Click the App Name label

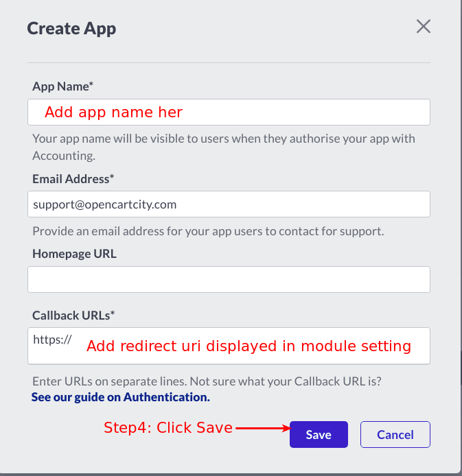point(62,86)
